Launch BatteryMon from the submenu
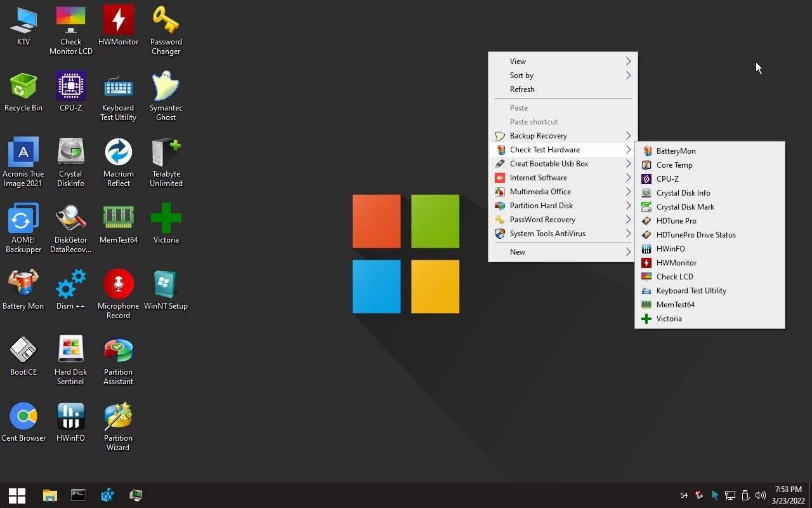Screen dimensions: 812x508 point(710,151)
